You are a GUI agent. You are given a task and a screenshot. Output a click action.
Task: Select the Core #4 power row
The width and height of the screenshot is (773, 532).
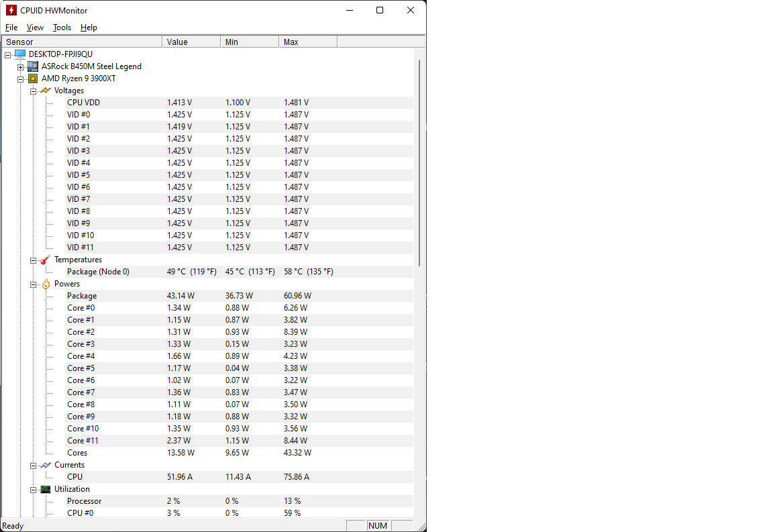[239, 356]
